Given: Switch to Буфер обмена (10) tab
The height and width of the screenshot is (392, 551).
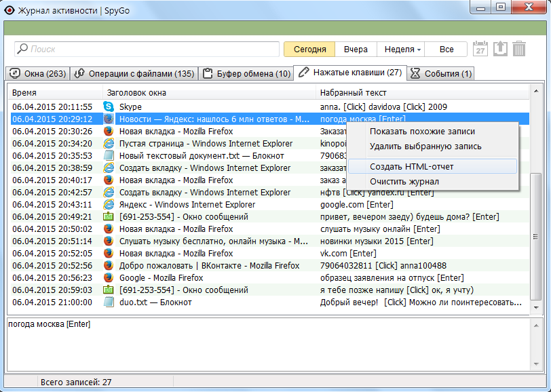Looking at the screenshot, I should (246, 74).
